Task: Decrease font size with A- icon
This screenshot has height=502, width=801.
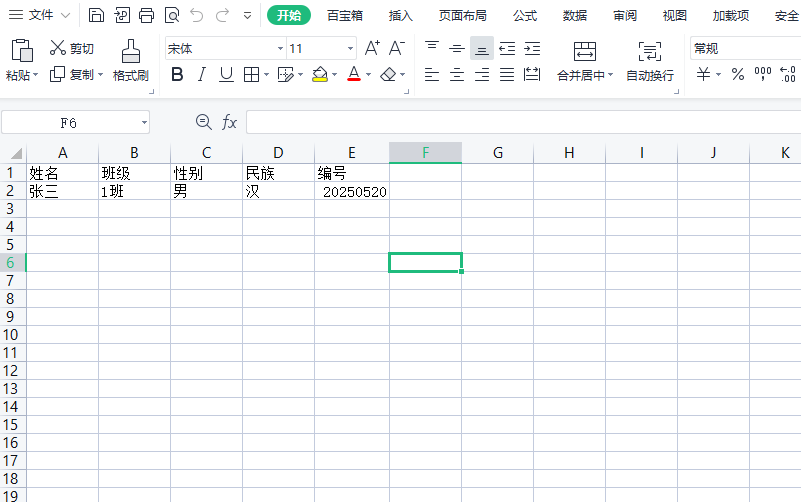Action: 397,48
